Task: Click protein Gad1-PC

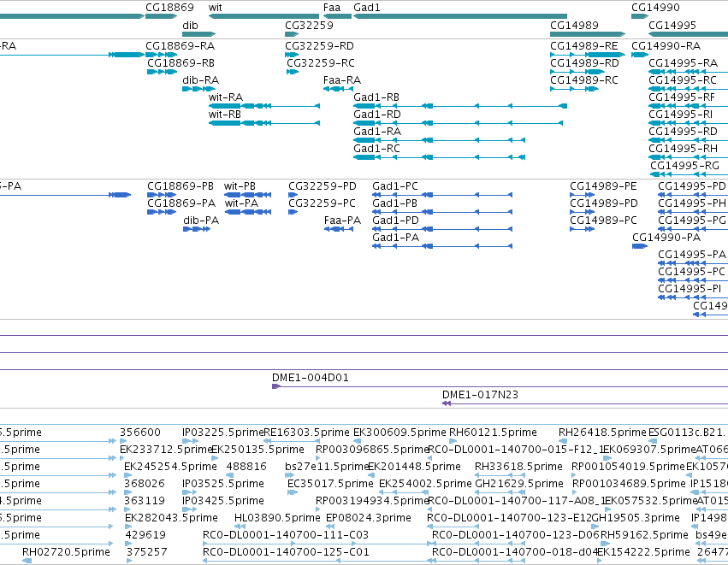Action: [x=442, y=195]
